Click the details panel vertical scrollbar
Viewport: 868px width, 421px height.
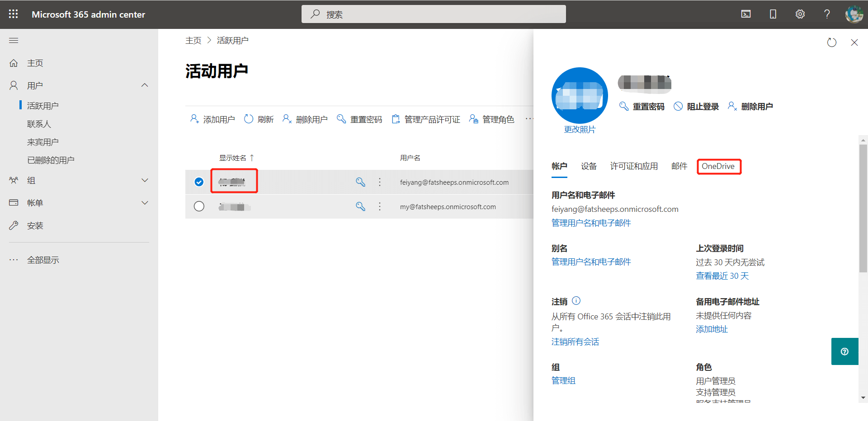point(863,208)
